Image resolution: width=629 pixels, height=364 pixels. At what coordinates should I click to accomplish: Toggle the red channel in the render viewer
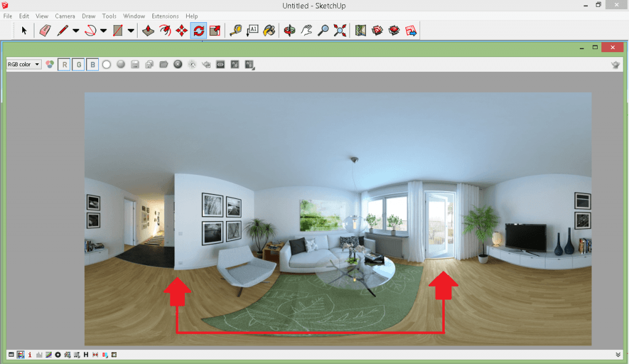(x=64, y=64)
